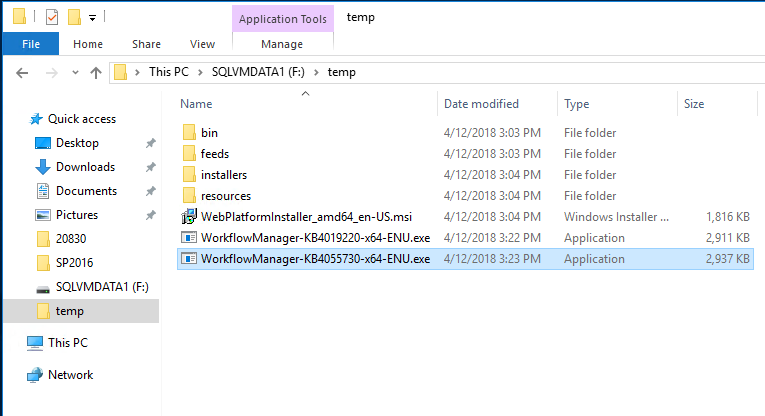Expand chevron after This PC in address bar
The height and width of the screenshot is (416, 765).
[x=200, y=72]
